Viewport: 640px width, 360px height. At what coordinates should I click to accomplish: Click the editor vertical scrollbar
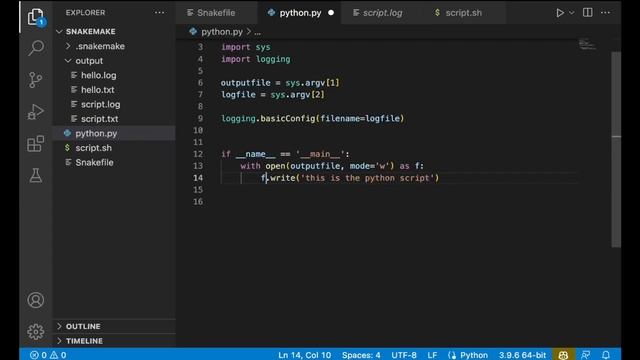point(616,150)
